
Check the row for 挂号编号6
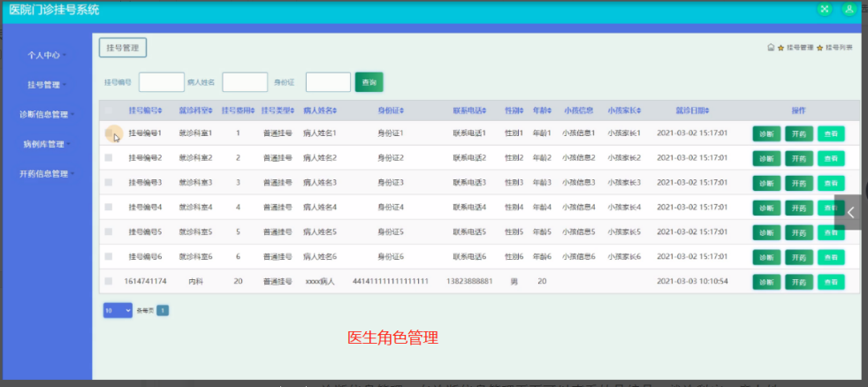109,256
